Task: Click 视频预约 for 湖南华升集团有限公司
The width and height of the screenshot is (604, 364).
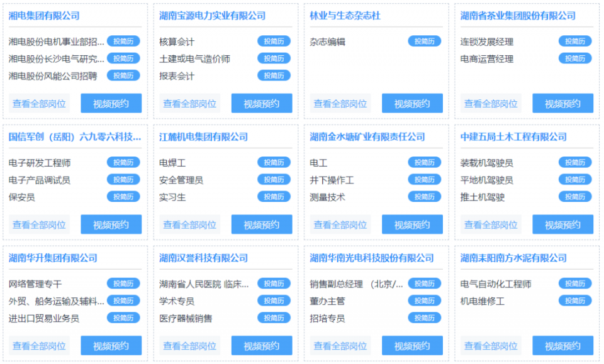Action: pos(111,346)
